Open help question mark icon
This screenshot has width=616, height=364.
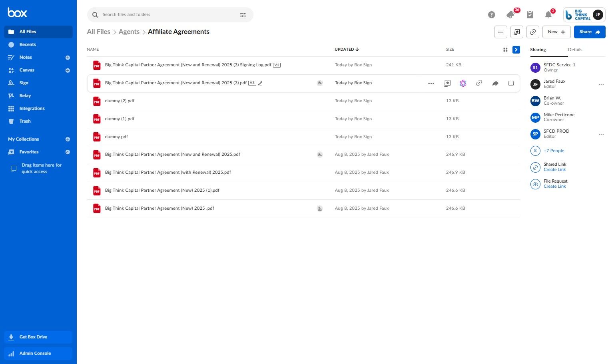point(492,15)
